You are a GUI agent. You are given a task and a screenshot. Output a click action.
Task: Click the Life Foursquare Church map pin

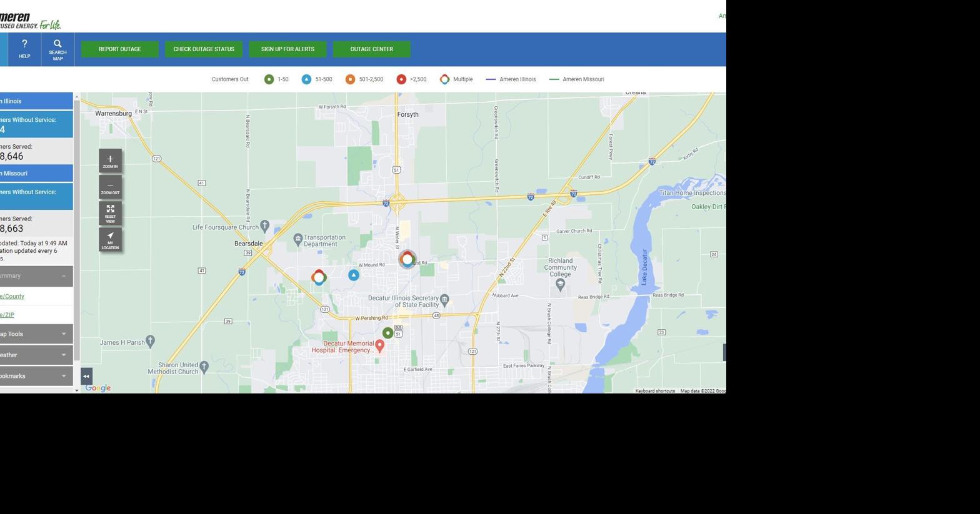(264, 225)
